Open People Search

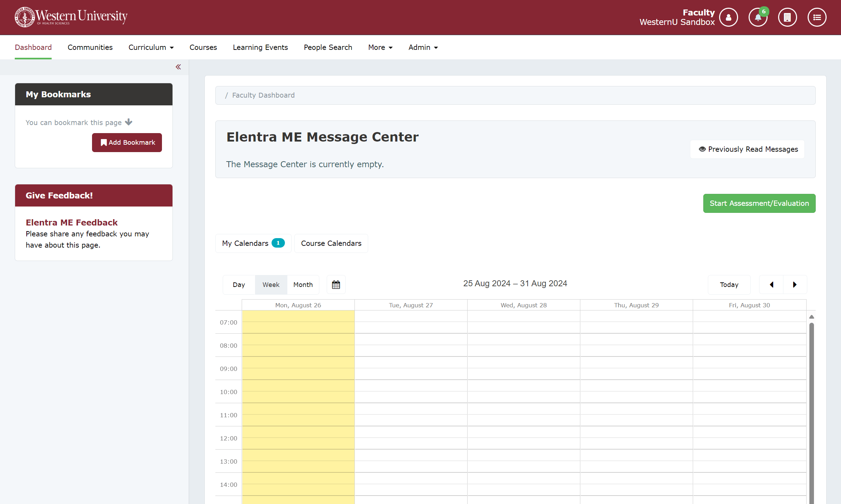328,47
